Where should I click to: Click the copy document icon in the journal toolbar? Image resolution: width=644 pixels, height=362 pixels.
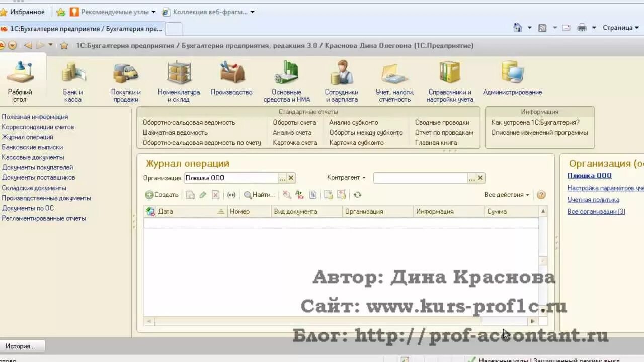(x=190, y=195)
